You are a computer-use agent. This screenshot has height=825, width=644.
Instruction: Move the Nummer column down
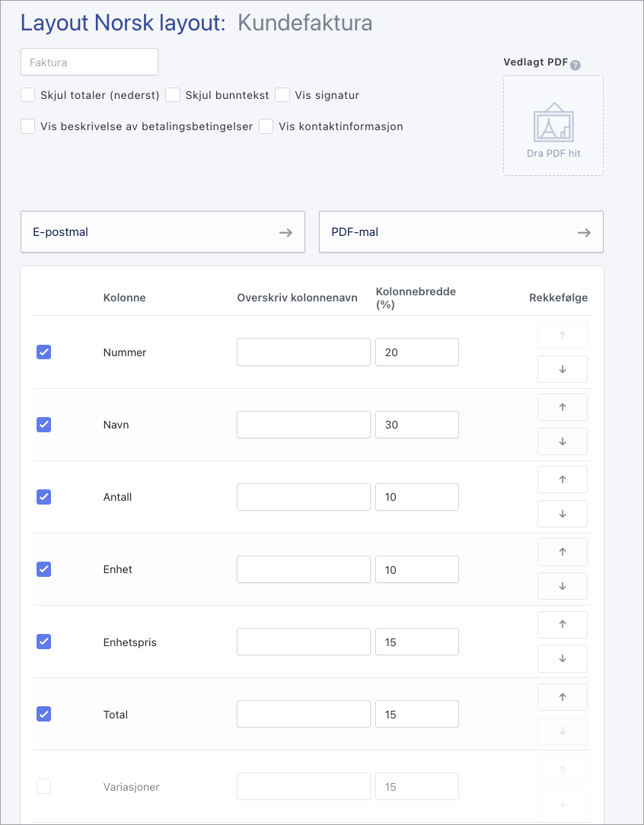click(x=562, y=369)
